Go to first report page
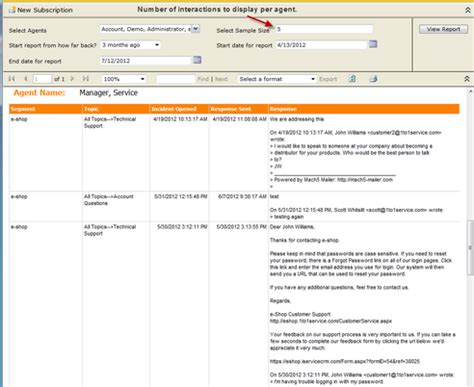This screenshot has height=387, width=474. click(x=12, y=79)
